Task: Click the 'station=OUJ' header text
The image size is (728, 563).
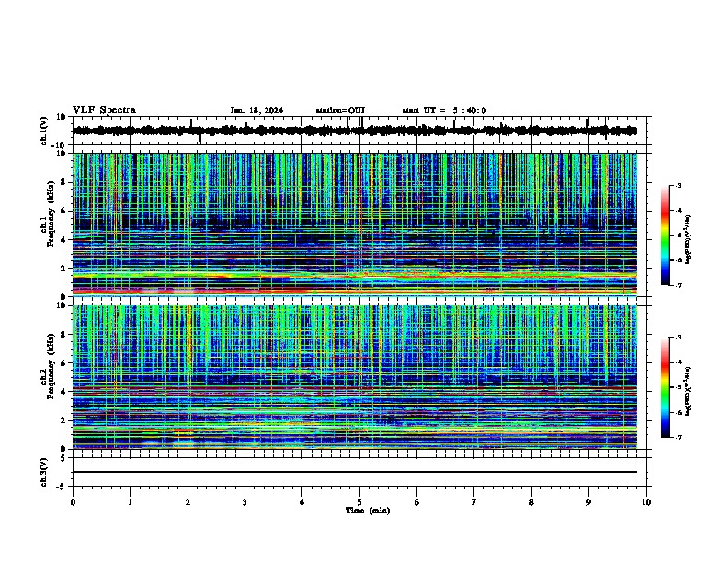Action: tap(340, 110)
